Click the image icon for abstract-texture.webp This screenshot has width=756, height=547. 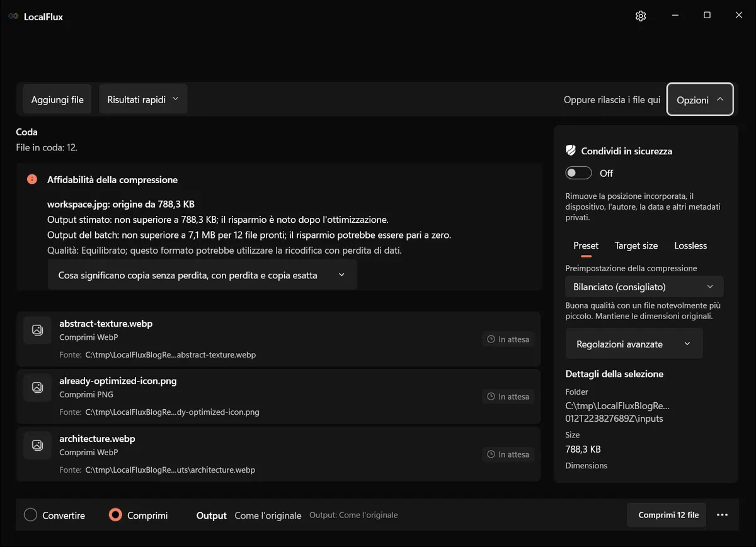(x=37, y=330)
